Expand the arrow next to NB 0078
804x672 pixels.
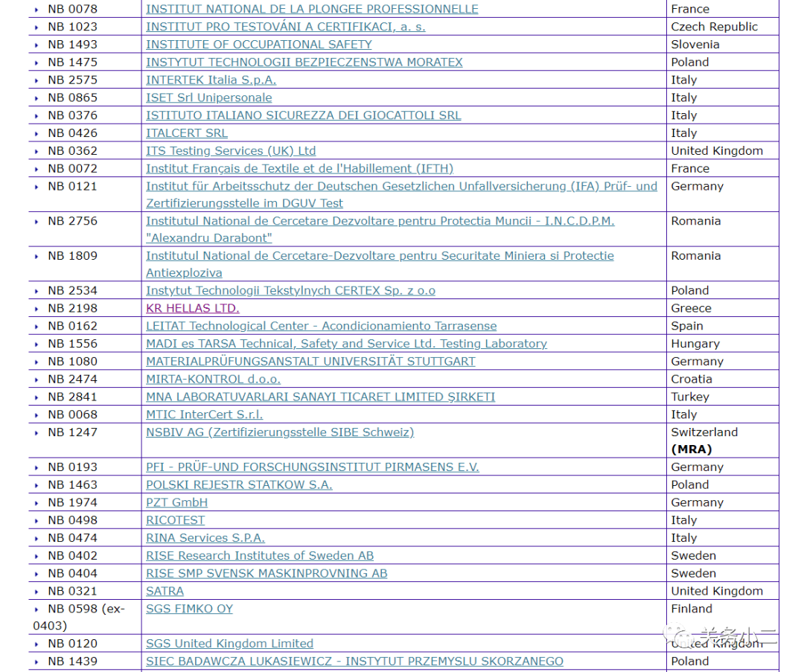37,10
